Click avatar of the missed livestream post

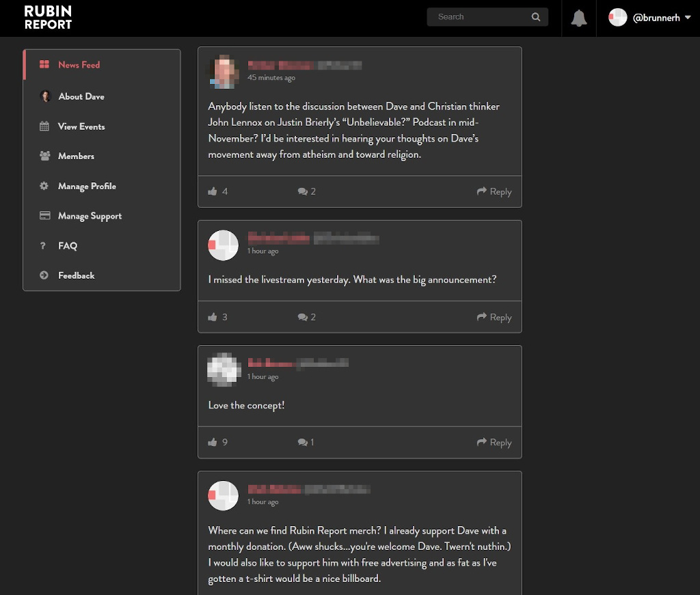coord(224,245)
